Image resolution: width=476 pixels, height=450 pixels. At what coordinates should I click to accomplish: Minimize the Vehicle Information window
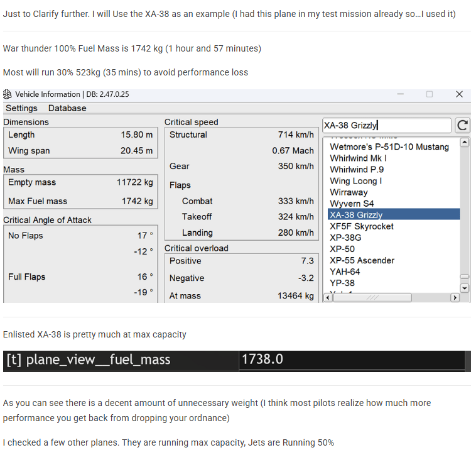pos(401,94)
